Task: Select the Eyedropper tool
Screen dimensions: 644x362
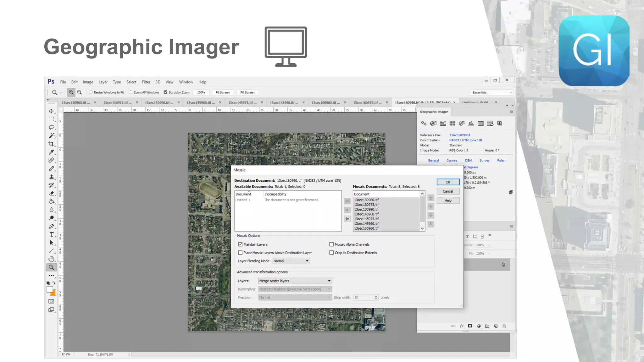Action: (x=51, y=152)
